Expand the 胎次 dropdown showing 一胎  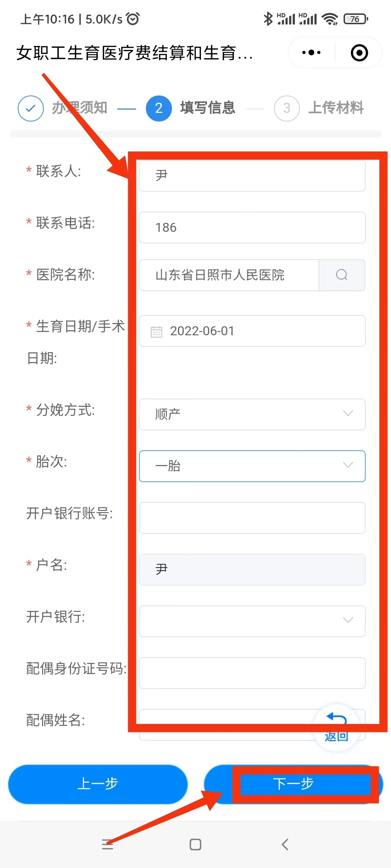coord(252,466)
